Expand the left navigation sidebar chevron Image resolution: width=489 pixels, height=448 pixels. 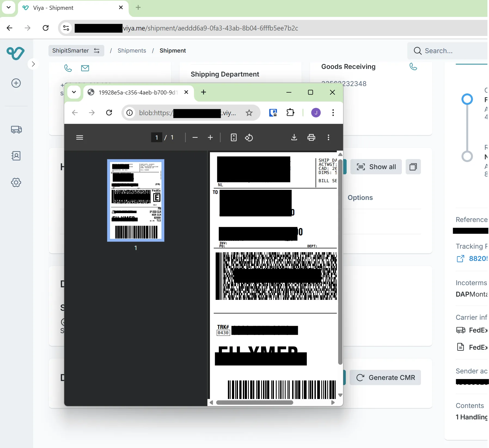33,64
